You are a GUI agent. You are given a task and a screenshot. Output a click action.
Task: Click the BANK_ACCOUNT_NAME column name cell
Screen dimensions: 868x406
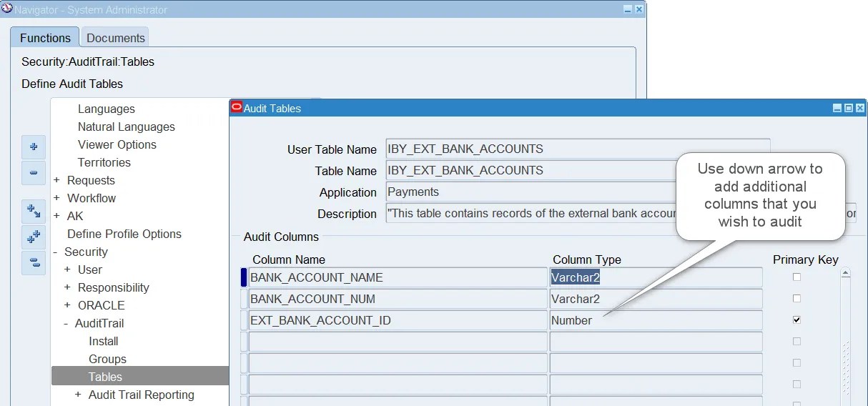[398, 277]
